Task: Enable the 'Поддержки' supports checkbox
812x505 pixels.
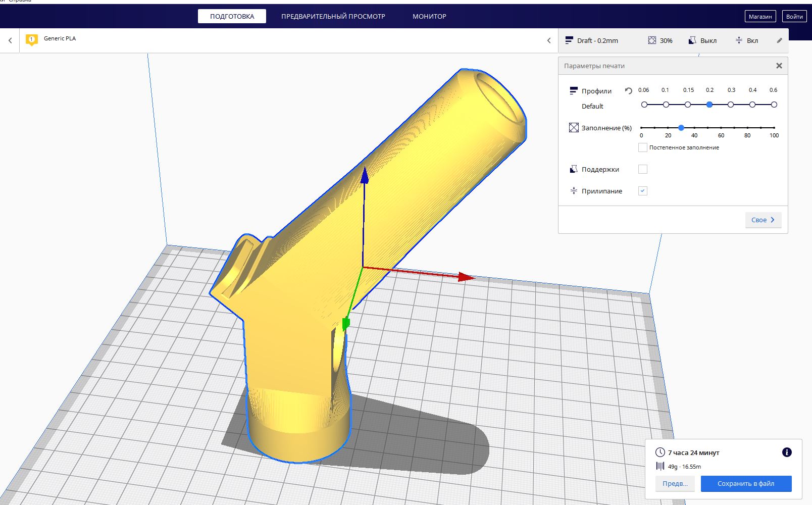Action: point(642,169)
